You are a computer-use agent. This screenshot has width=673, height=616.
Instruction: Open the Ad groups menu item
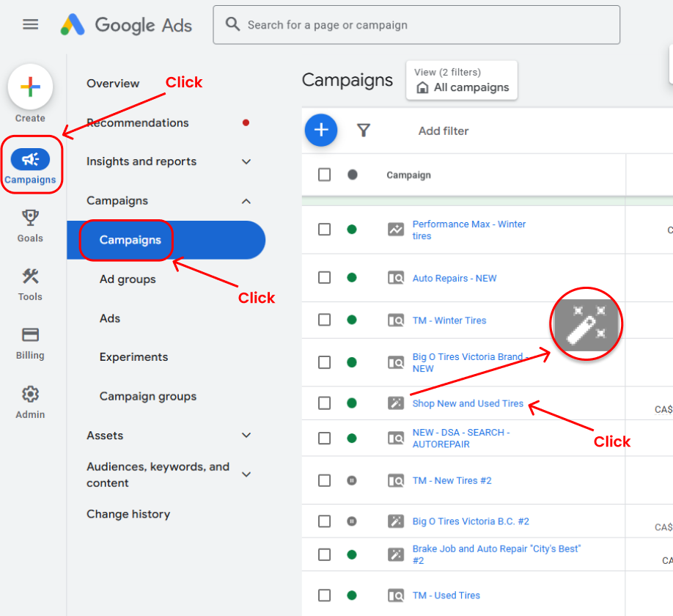pos(128,279)
